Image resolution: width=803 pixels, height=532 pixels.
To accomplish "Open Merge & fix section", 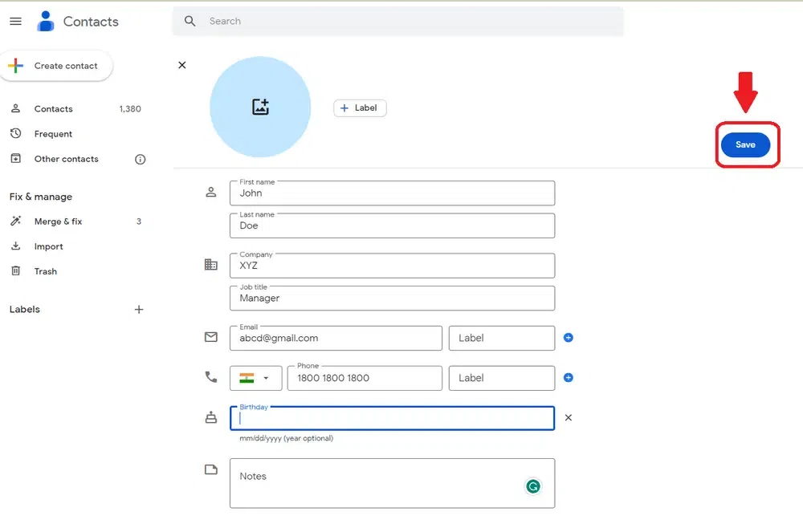I will (x=58, y=221).
